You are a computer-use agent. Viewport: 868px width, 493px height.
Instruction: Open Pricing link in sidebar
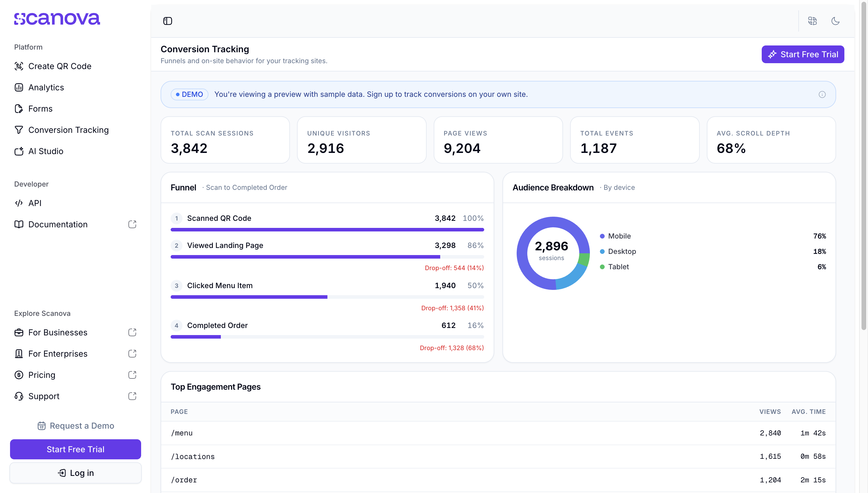tap(75, 375)
